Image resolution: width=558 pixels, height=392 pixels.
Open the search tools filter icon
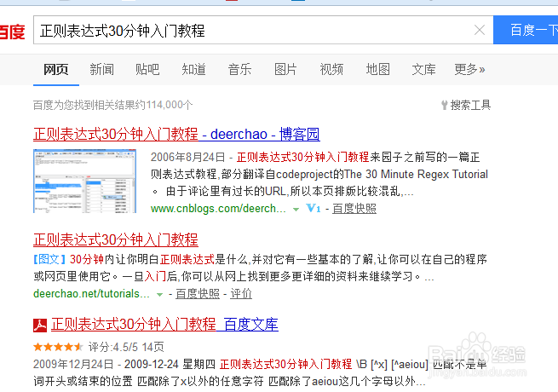pos(445,105)
